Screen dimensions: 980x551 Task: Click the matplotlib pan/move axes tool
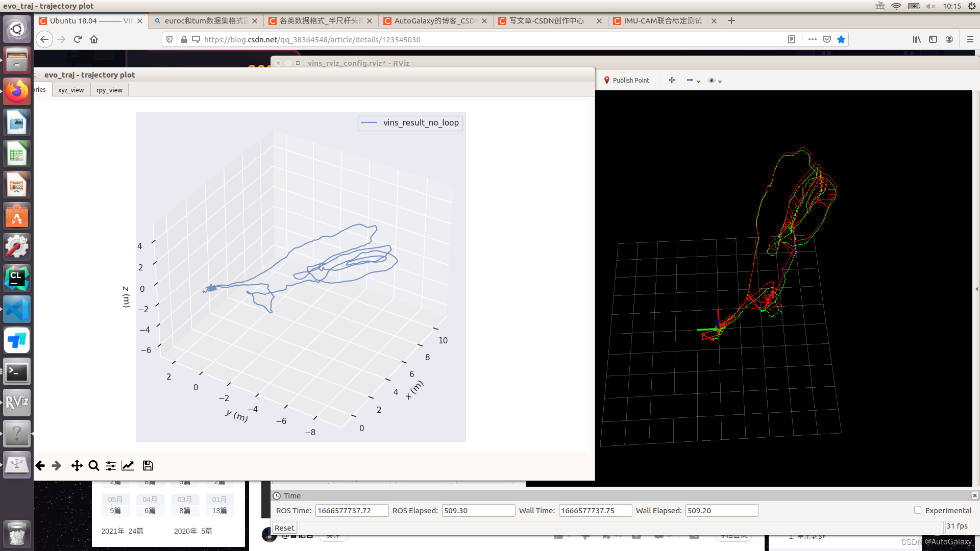77,466
